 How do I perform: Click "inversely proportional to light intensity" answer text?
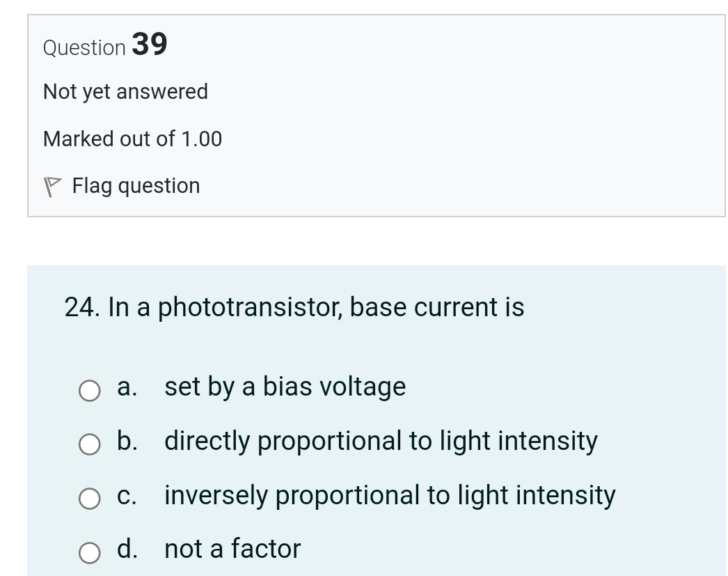tap(390, 495)
